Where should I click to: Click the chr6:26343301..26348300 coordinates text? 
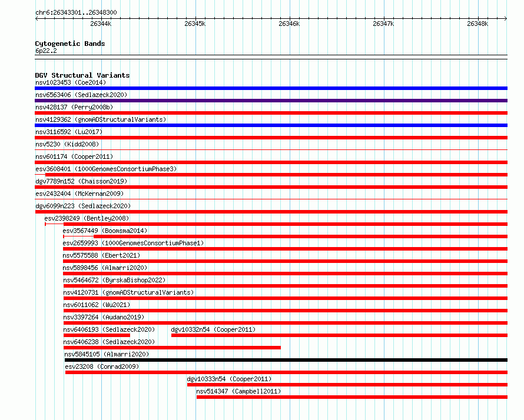(76, 12)
